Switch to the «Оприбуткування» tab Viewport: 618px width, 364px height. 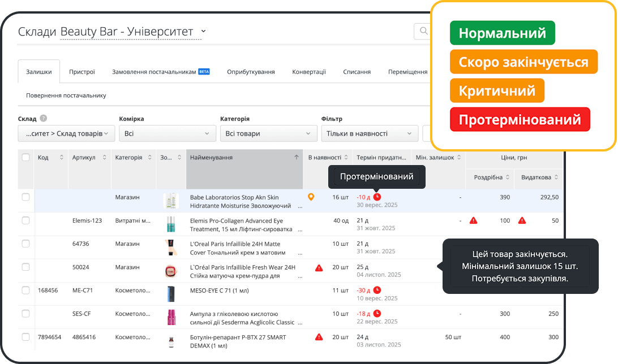251,72
